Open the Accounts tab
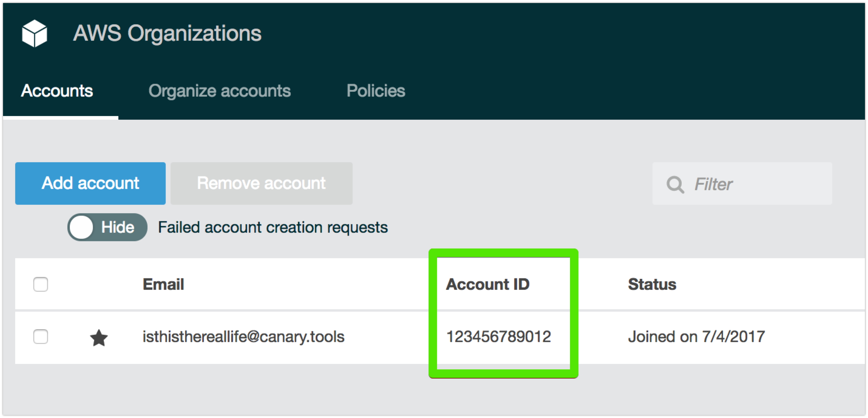 [x=57, y=91]
